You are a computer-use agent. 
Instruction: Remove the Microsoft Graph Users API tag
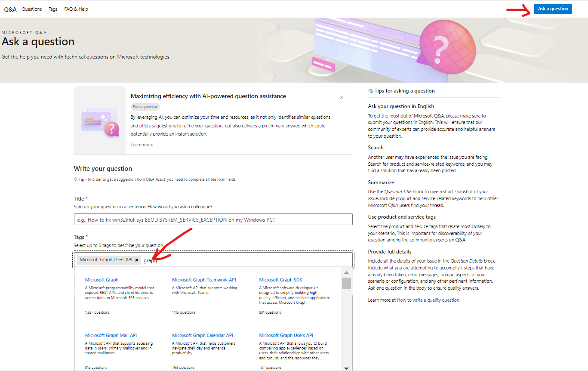(137, 260)
